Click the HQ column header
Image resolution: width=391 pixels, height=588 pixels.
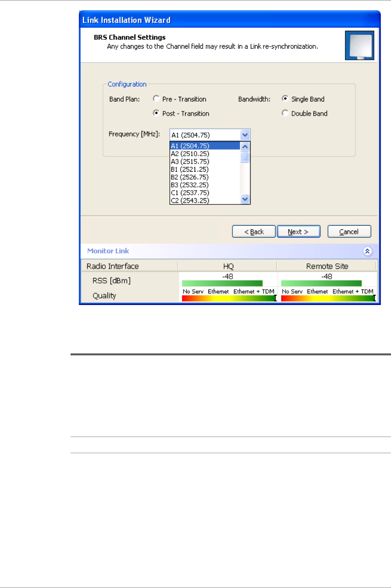(x=228, y=266)
